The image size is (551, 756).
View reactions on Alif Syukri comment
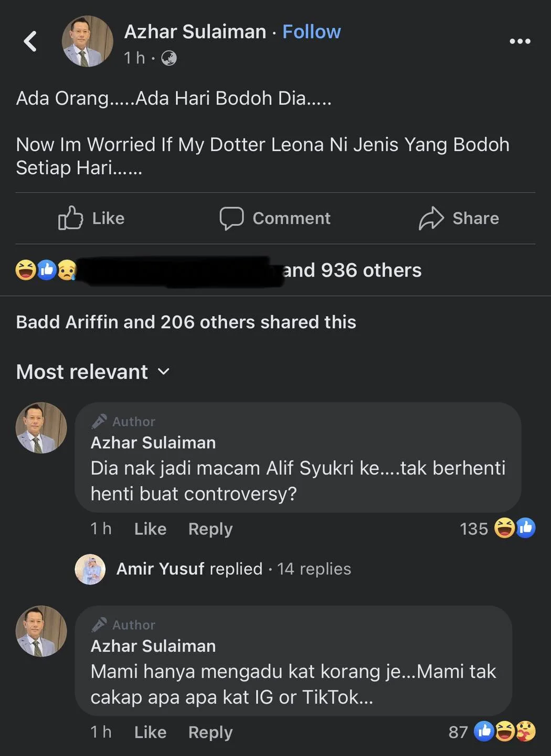click(x=514, y=528)
